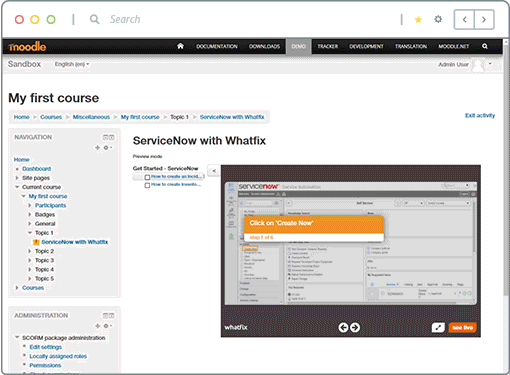Click the Admin User avatar picture
The width and height of the screenshot is (510, 375).
pos(479,65)
